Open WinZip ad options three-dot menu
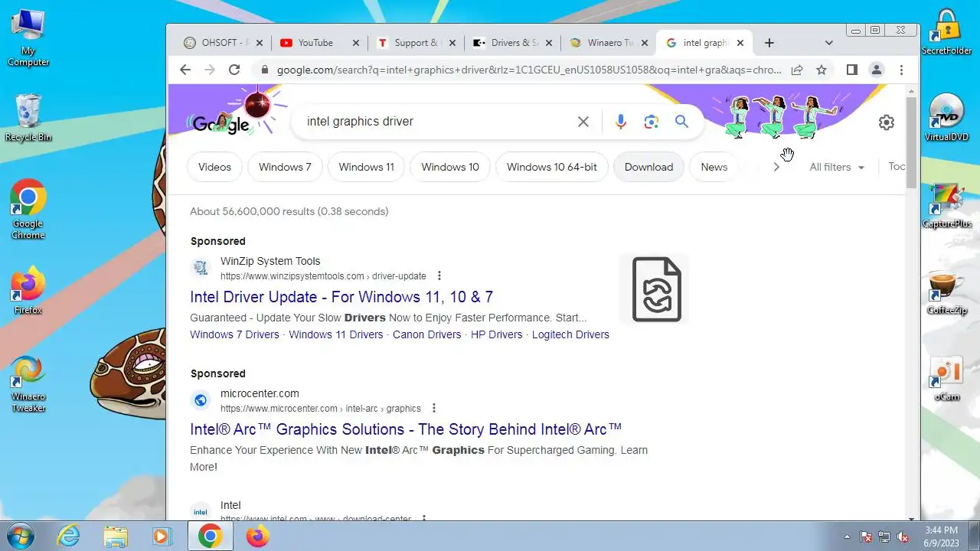 pos(439,275)
